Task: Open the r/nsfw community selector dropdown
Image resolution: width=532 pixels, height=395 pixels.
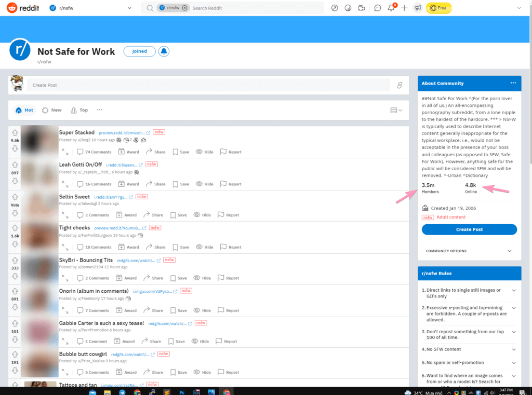Action: 91,8
